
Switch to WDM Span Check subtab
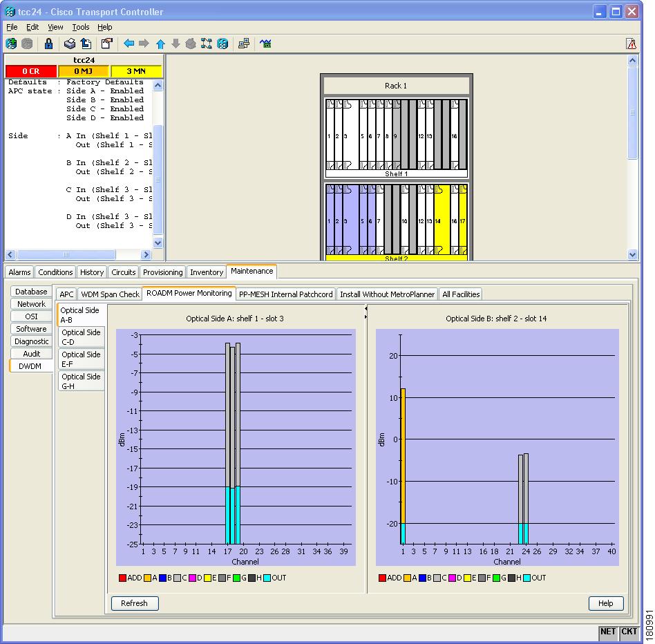[111, 294]
